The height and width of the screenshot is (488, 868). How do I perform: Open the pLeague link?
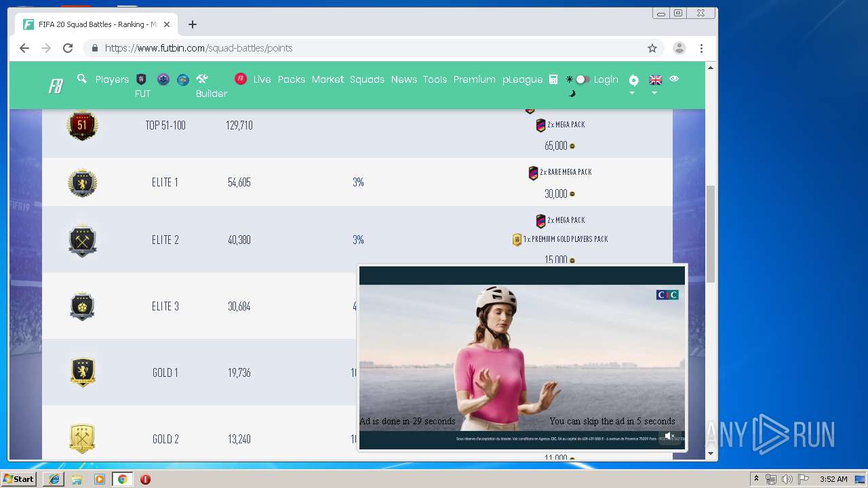click(x=522, y=79)
